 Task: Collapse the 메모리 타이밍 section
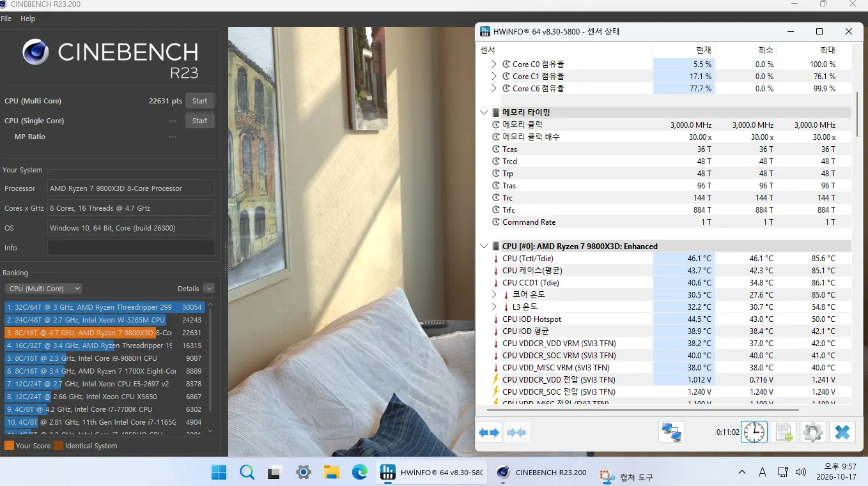484,112
